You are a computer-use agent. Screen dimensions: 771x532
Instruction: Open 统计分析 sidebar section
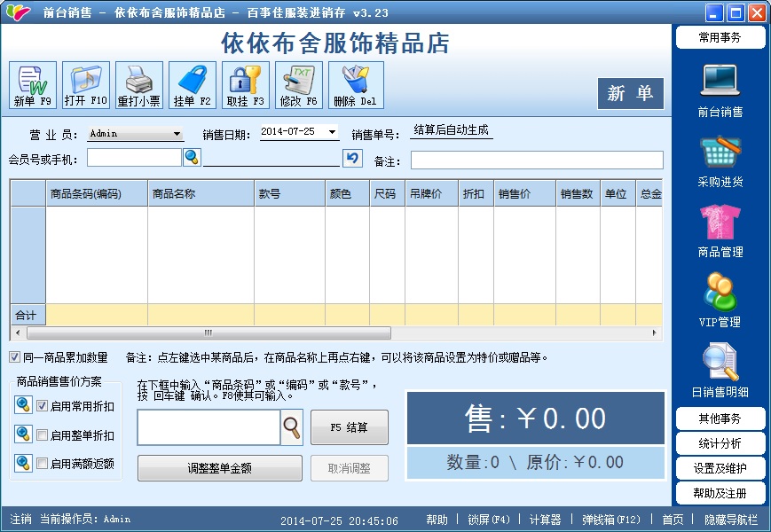click(720, 443)
